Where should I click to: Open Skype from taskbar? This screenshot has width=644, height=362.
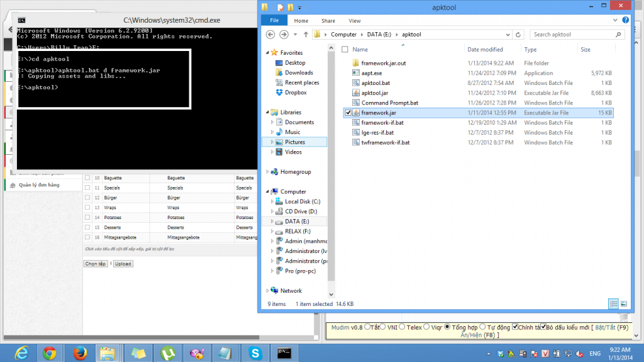[x=255, y=353]
